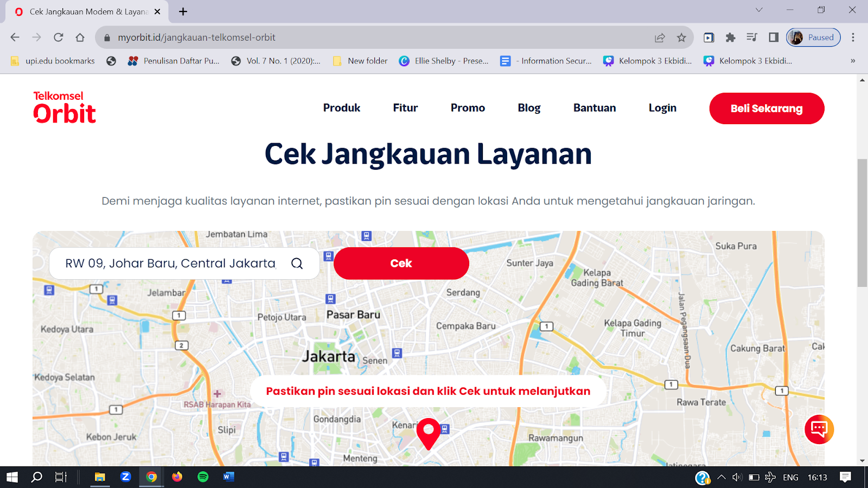
Task: Click the battery tray icon
Action: (x=754, y=477)
